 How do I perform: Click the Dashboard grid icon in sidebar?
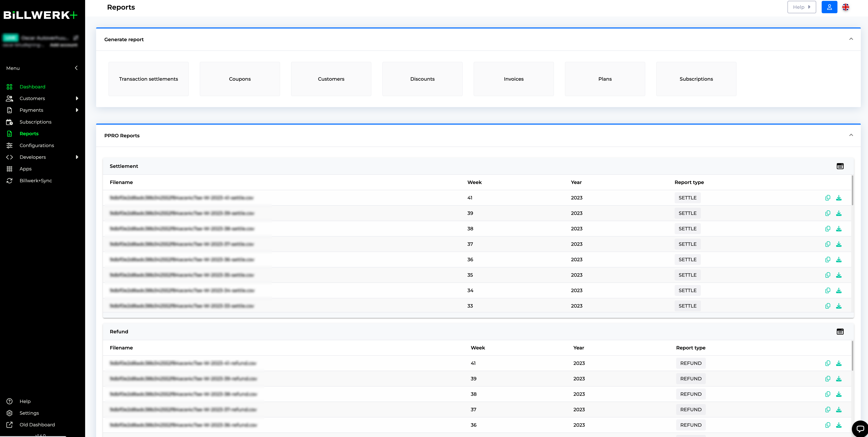tap(9, 87)
